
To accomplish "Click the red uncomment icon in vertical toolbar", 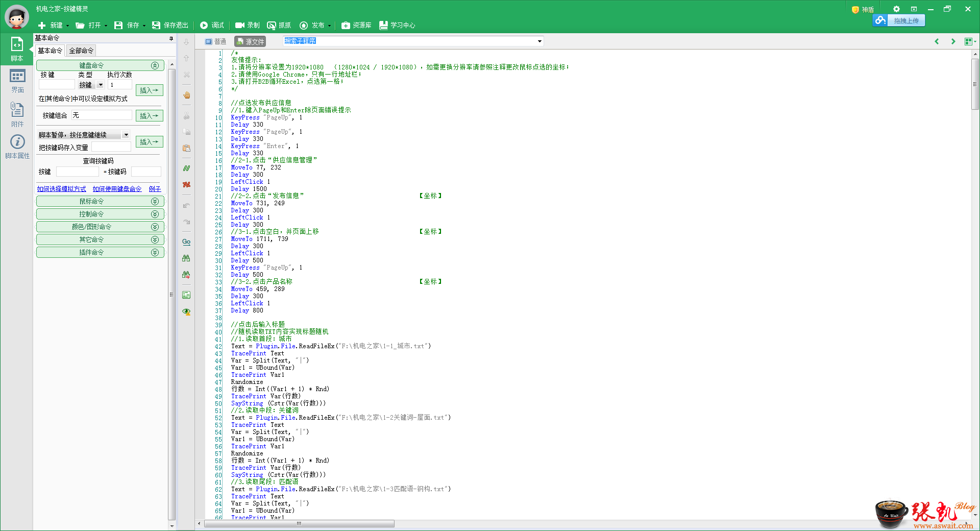I will pos(187,184).
